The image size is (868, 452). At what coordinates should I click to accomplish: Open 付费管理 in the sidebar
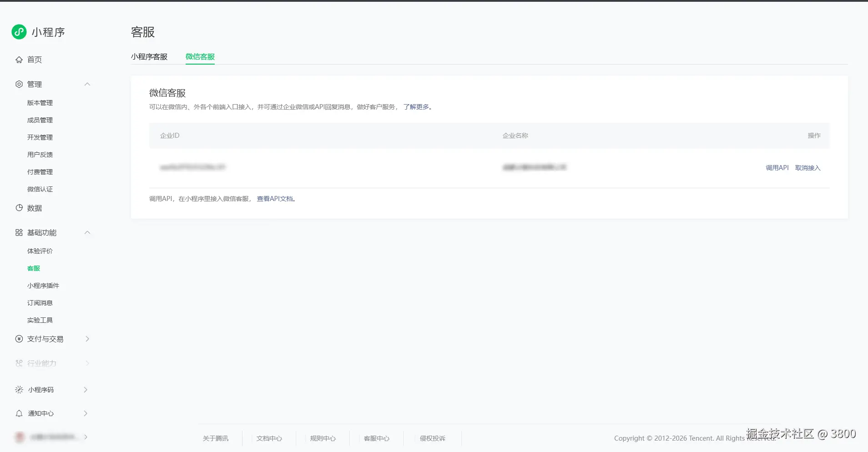pyautogui.click(x=40, y=172)
